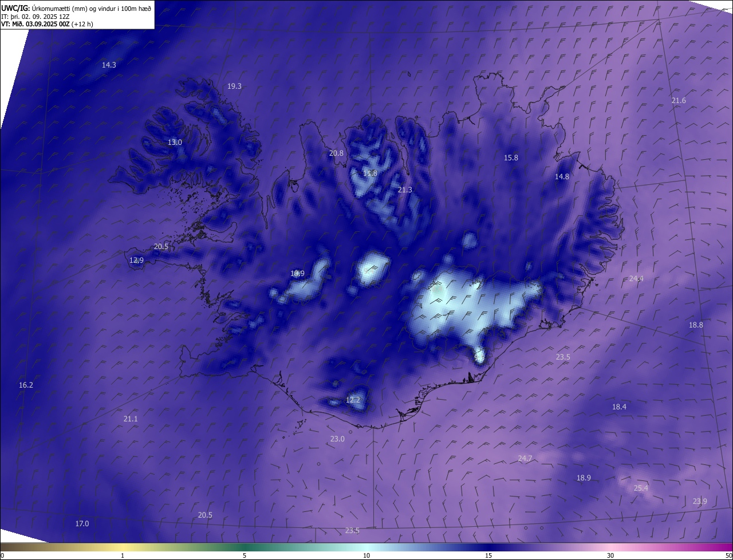The height and width of the screenshot is (560, 733).
Task: Click the legend tick label 50
Action: coord(728,555)
